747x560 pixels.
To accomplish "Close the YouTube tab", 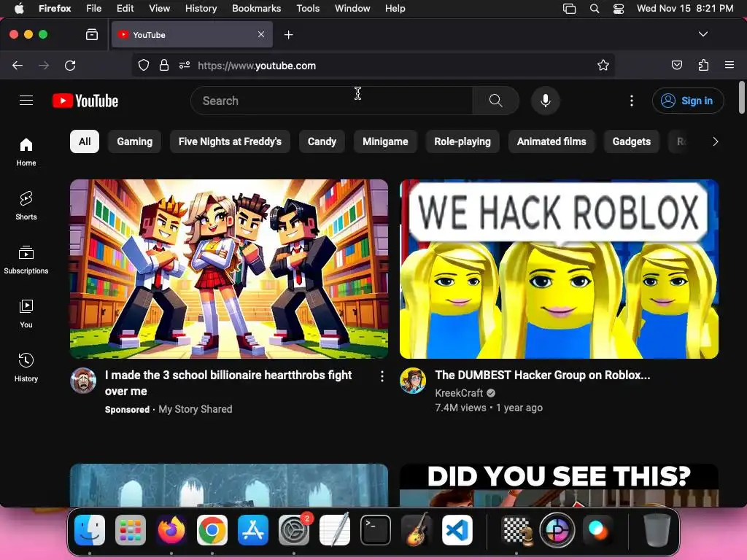I will tap(261, 34).
